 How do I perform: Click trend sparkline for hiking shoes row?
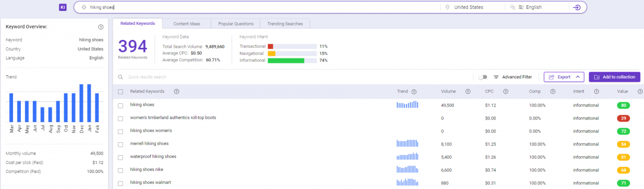tap(407, 104)
